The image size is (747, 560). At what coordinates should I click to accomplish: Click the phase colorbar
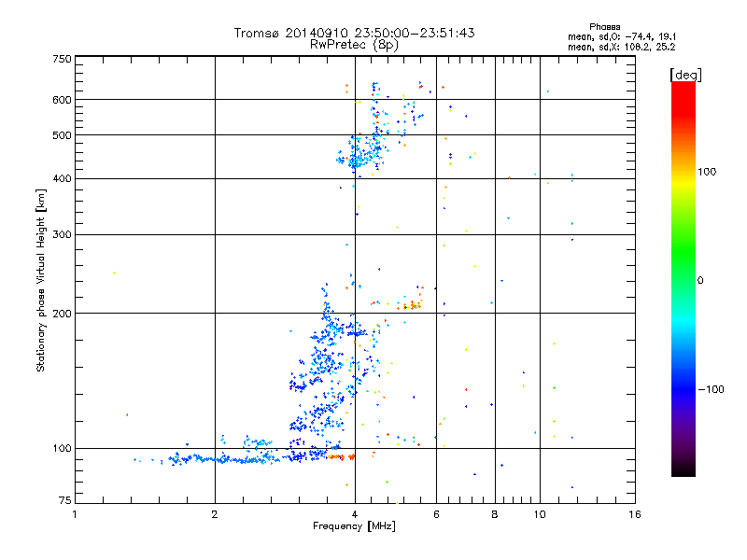point(684,279)
